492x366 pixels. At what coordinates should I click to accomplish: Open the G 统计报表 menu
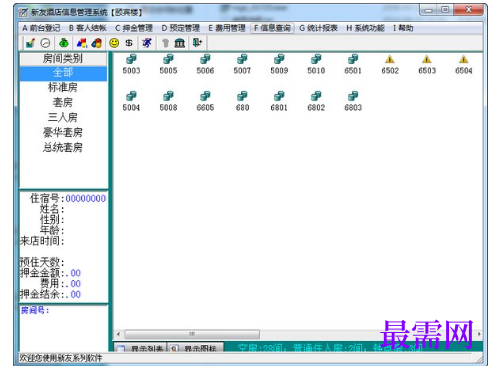318,28
